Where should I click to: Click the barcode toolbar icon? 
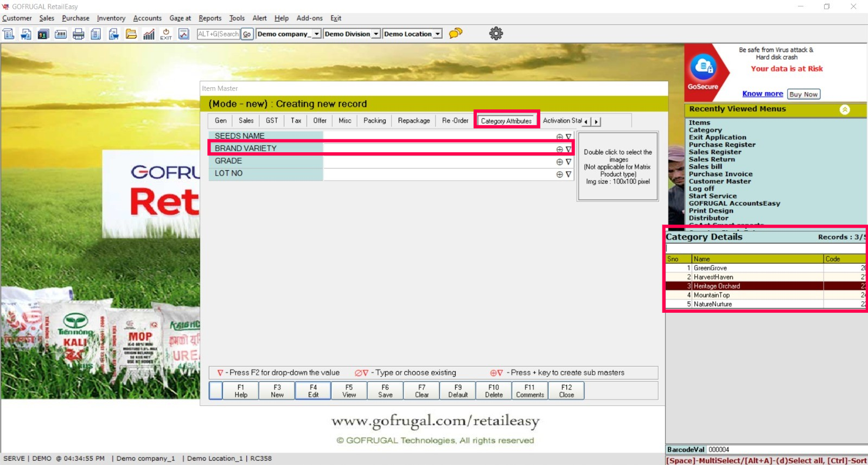click(x=61, y=34)
